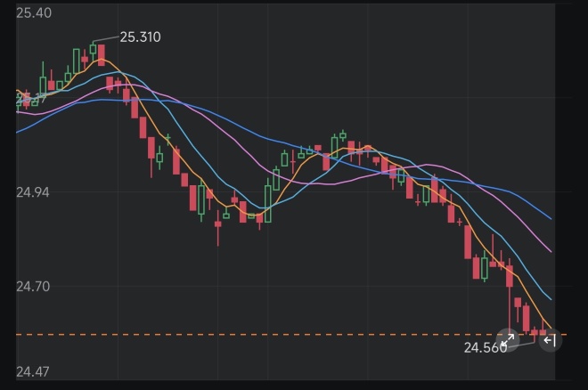This screenshot has height=390, width=588.
Task: Select the 24.560 low price annotation
Action: point(486,347)
